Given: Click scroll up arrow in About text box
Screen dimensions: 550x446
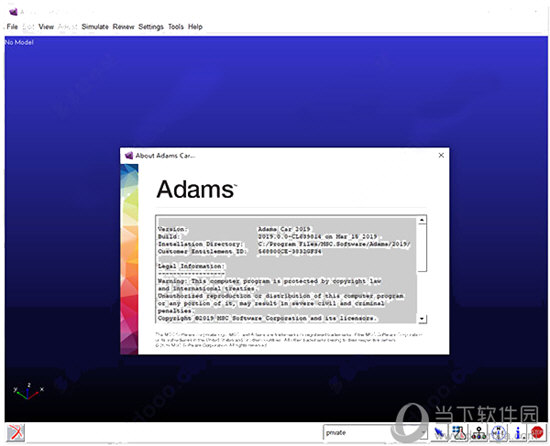Looking at the screenshot, I should point(422,220).
